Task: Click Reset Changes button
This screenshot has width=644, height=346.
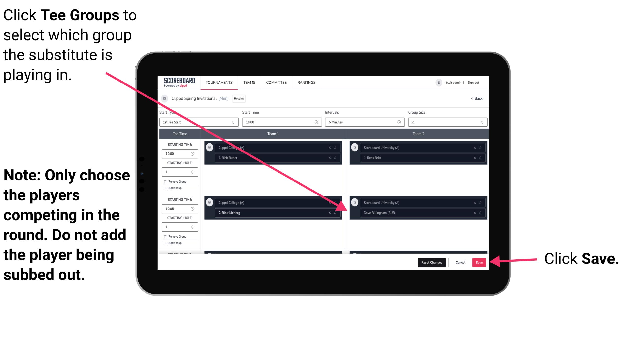Action: tap(430, 263)
